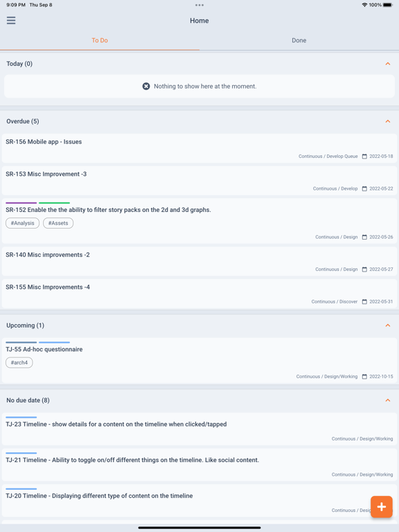This screenshot has height=532, width=399.
Task: Click calendar icon beside 2022-10-15 date
Action: coord(364,377)
